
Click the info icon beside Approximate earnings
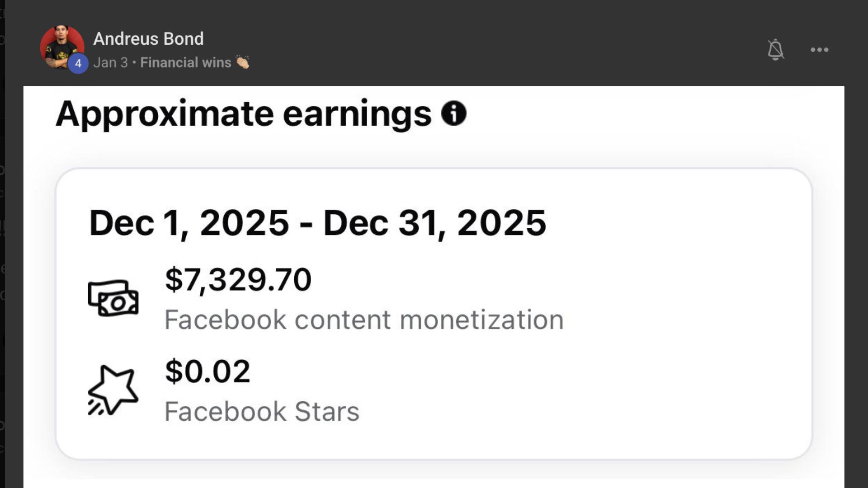tap(453, 113)
